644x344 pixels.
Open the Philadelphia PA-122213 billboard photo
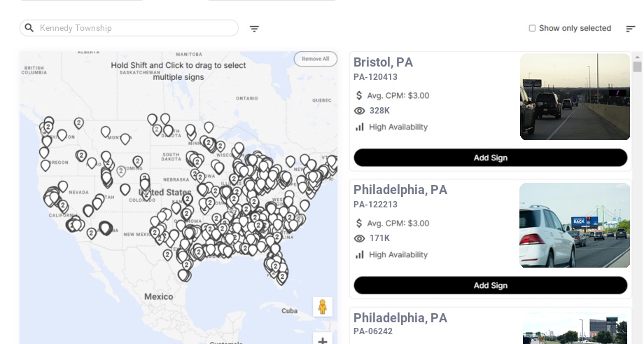coord(575,225)
